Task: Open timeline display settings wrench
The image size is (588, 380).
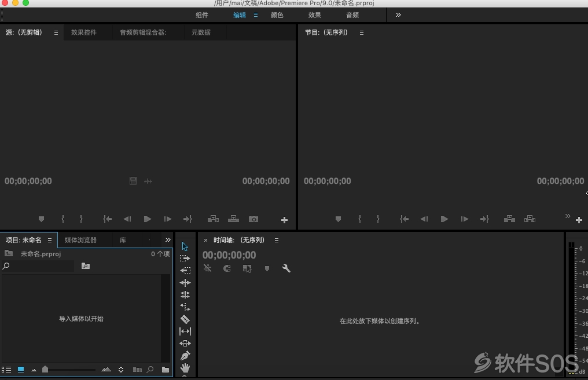Action: point(286,268)
